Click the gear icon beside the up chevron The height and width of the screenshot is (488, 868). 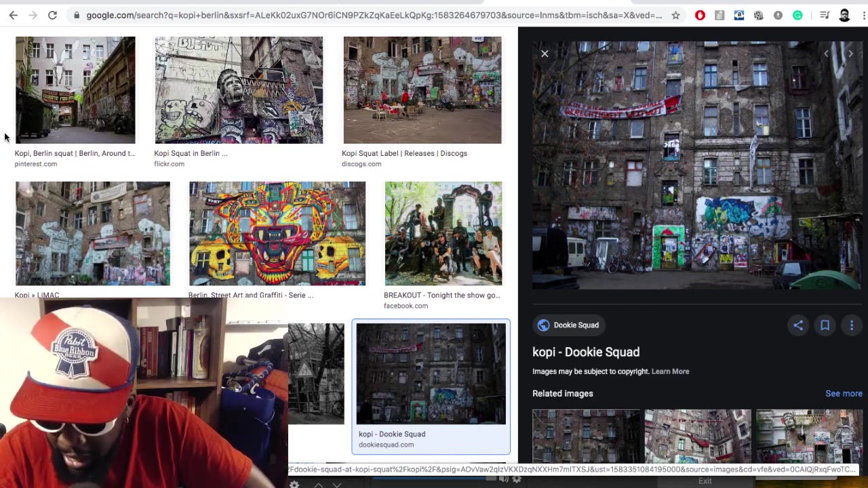tap(294, 485)
